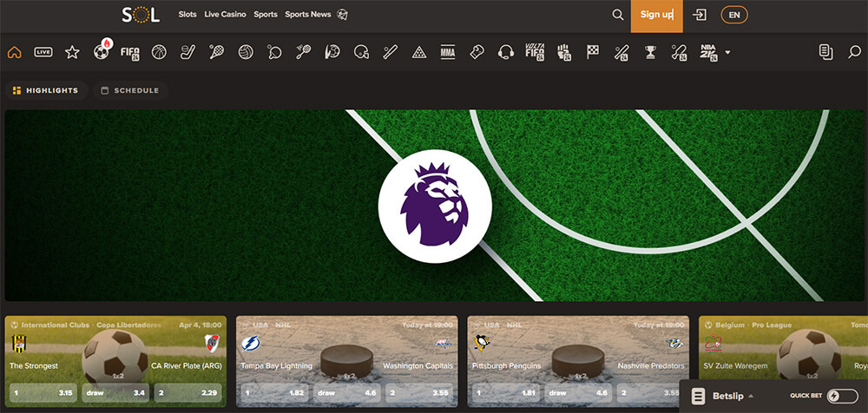
Task: Select the table tennis paddle icon
Action: coord(274,53)
